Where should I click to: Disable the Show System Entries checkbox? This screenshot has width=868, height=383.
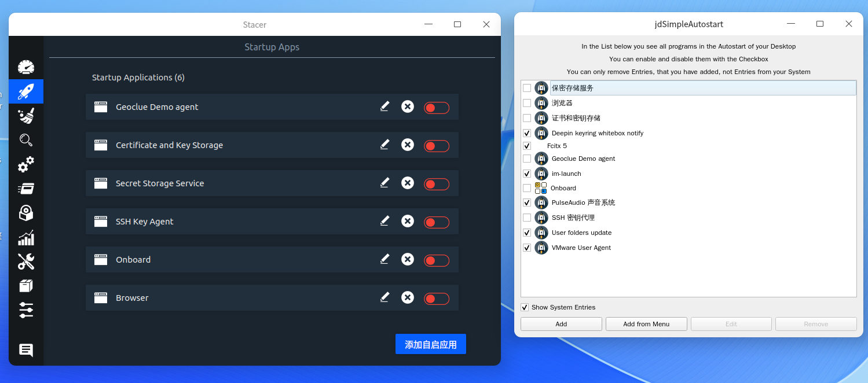525,307
